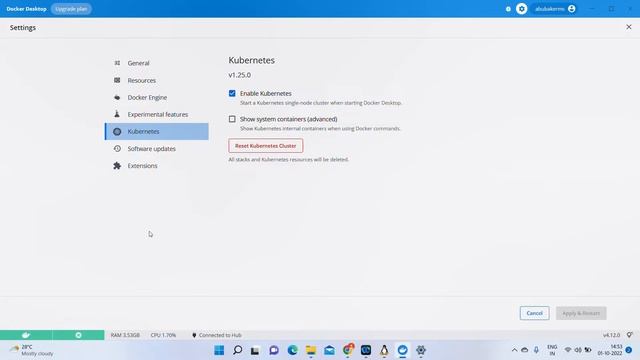Viewport: 640px width, 360px height.
Task: Select the Kubernetes settings section
Action: (x=157, y=131)
